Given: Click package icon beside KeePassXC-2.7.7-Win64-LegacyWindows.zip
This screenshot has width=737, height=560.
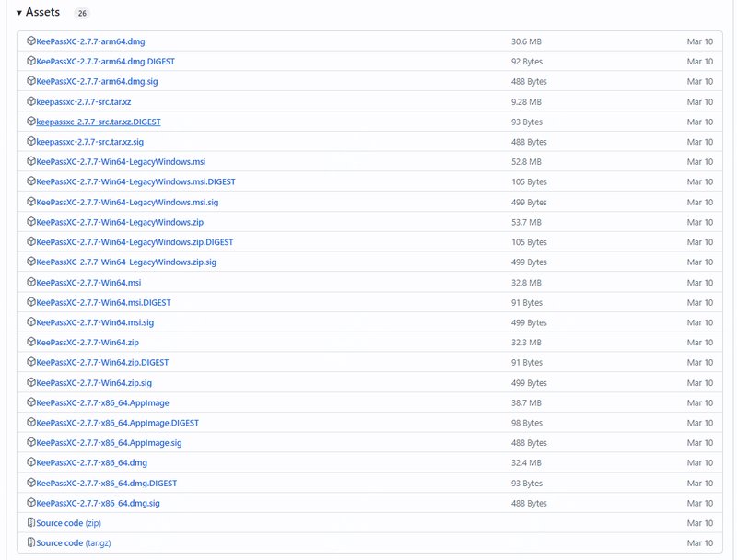Looking at the screenshot, I should (31, 222).
